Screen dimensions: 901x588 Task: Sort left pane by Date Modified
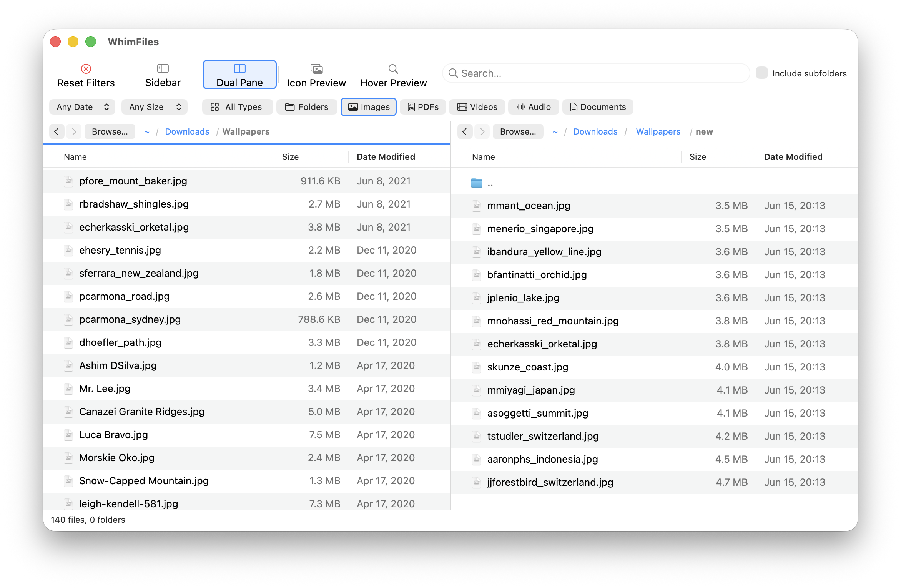pos(386,157)
